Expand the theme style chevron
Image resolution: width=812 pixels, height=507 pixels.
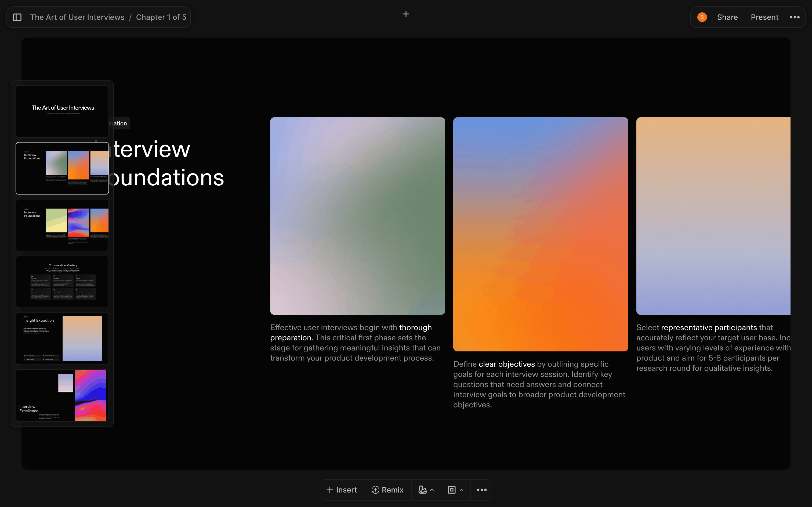point(432,490)
